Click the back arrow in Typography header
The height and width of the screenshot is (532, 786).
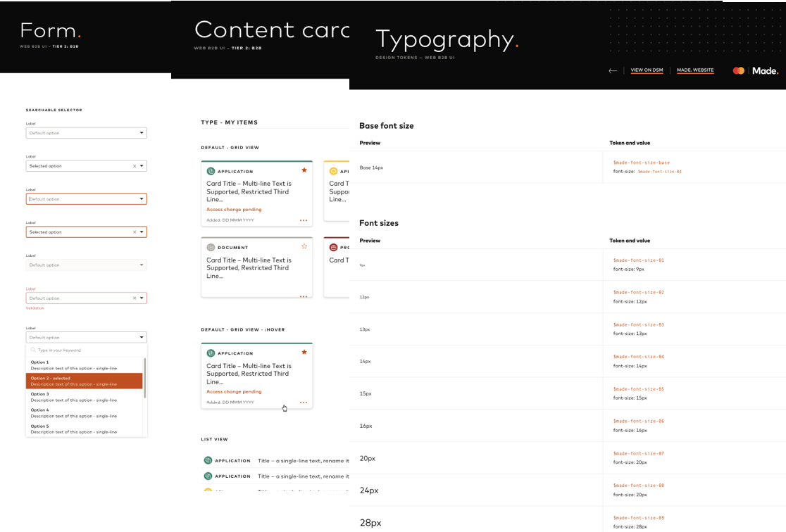point(613,70)
